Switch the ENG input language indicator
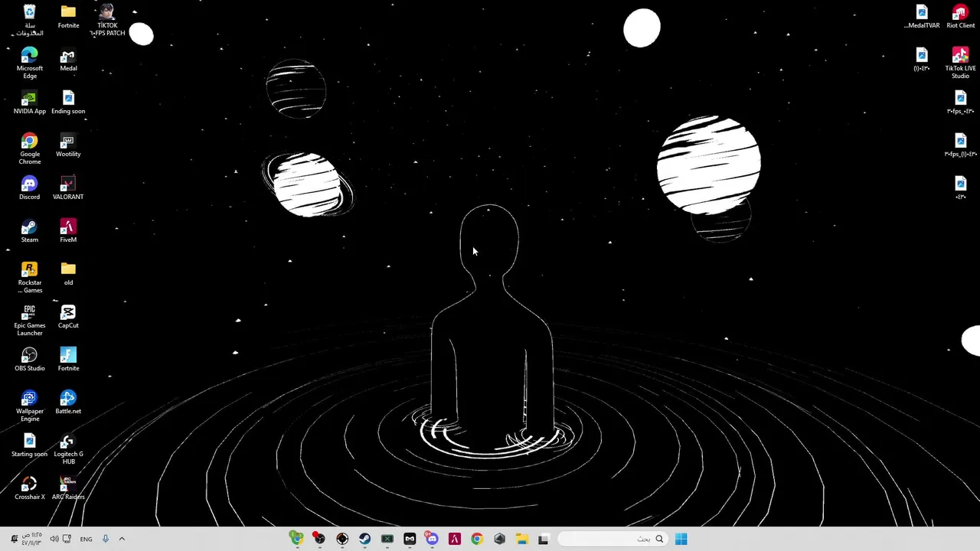 [86, 539]
